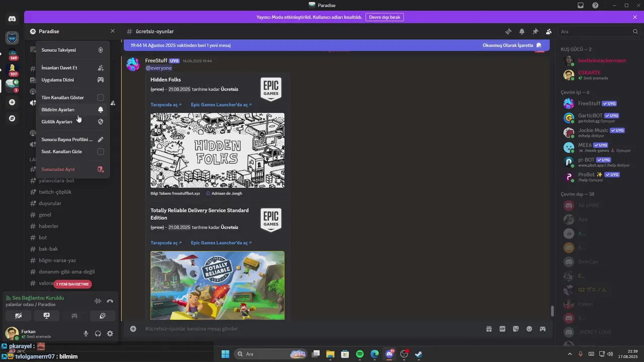Screen dimensions: 644x362
Task: Disconnect from the voice call
Action: tap(110, 301)
